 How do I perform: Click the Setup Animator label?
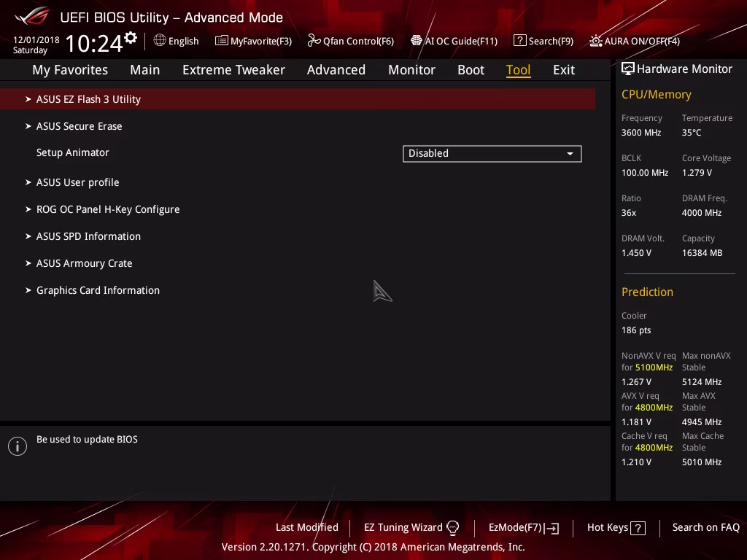pyautogui.click(x=73, y=152)
